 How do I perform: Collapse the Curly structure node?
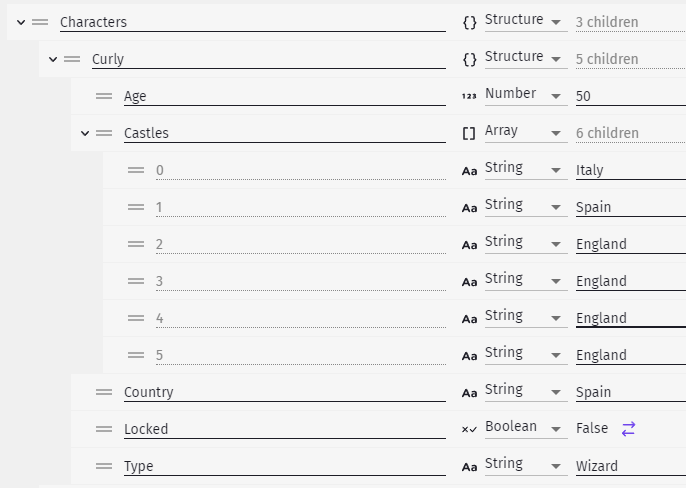(53, 59)
